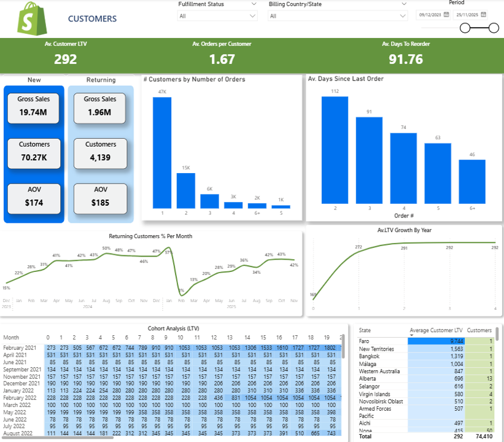
Task: Click the Shopify bag logo
Action: tap(30, 18)
